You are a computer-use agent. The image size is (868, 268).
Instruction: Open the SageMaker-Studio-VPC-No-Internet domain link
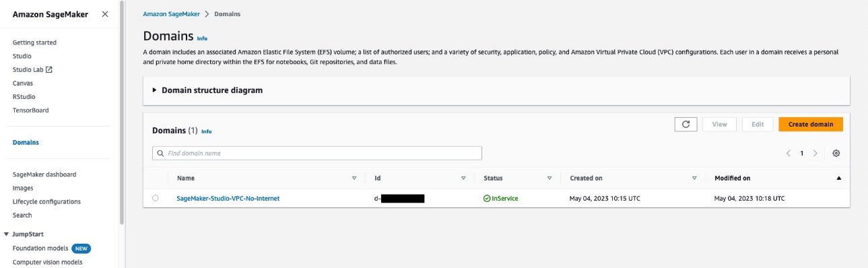228,199
